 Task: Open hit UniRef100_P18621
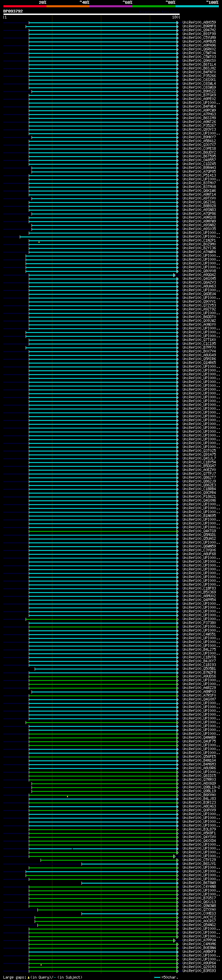199,496
